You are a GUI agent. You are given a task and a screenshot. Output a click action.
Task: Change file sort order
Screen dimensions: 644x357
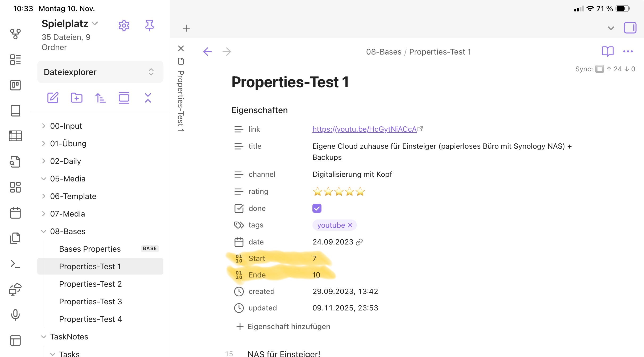pyautogui.click(x=100, y=98)
